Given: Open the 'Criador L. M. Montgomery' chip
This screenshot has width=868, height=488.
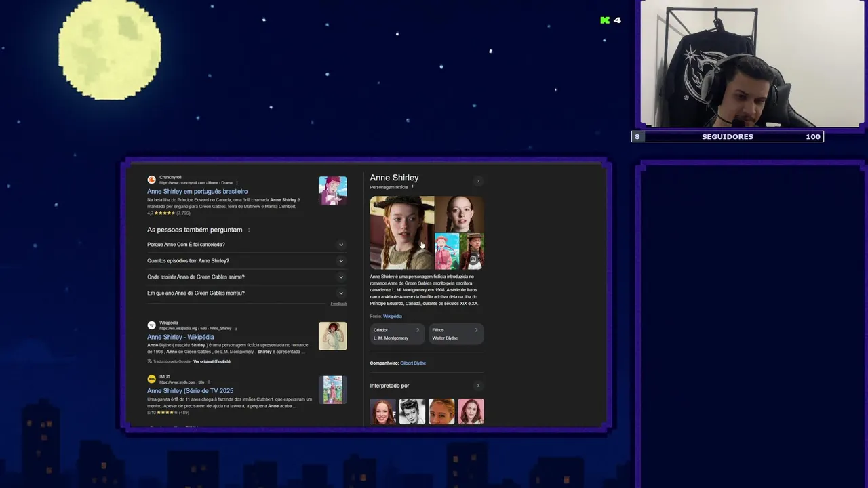Looking at the screenshot, I should pyautogui.click(x=397, y=333).
